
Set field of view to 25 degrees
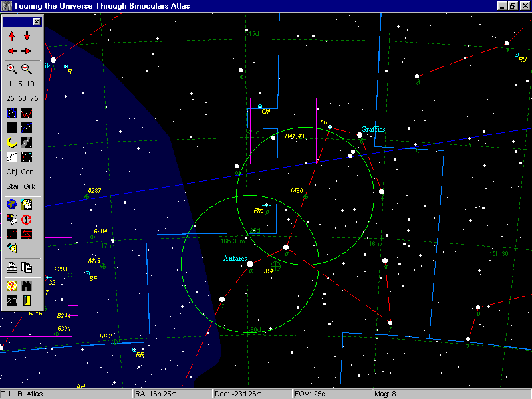(x=11, y=98)
